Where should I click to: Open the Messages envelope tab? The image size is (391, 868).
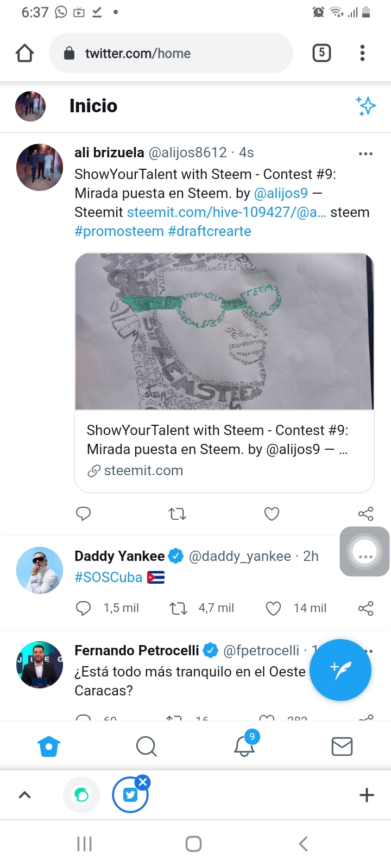point(342,746)
